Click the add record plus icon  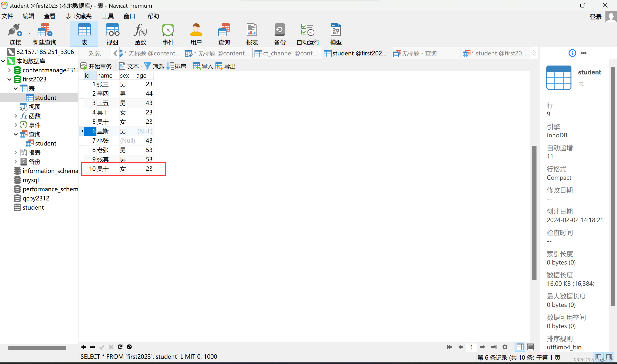84,347
